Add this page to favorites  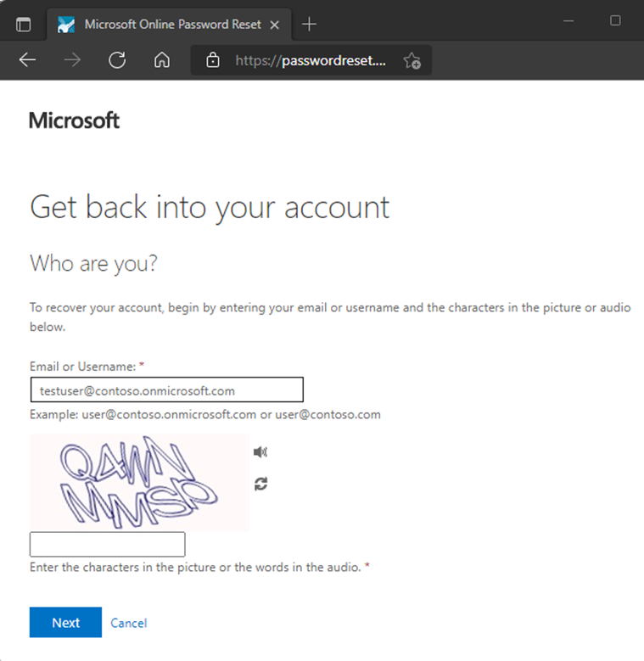coord(412,60)
